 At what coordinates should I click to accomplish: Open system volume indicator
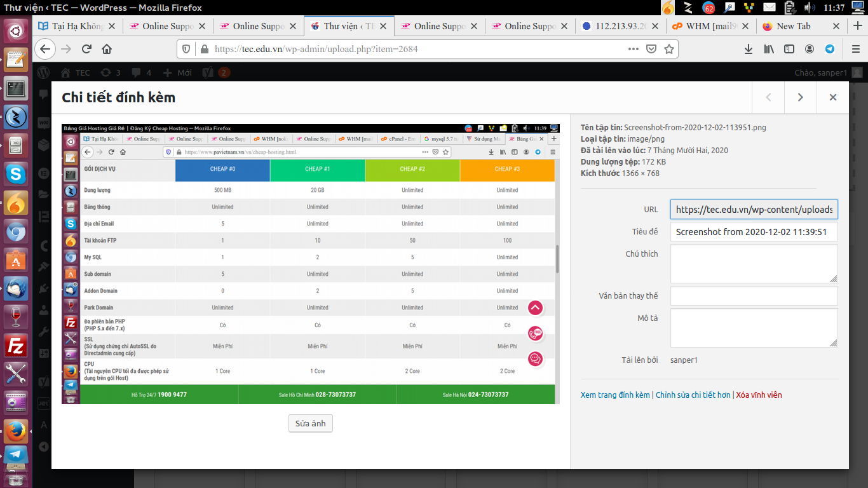pyautogui.click(x=809, y=8)
